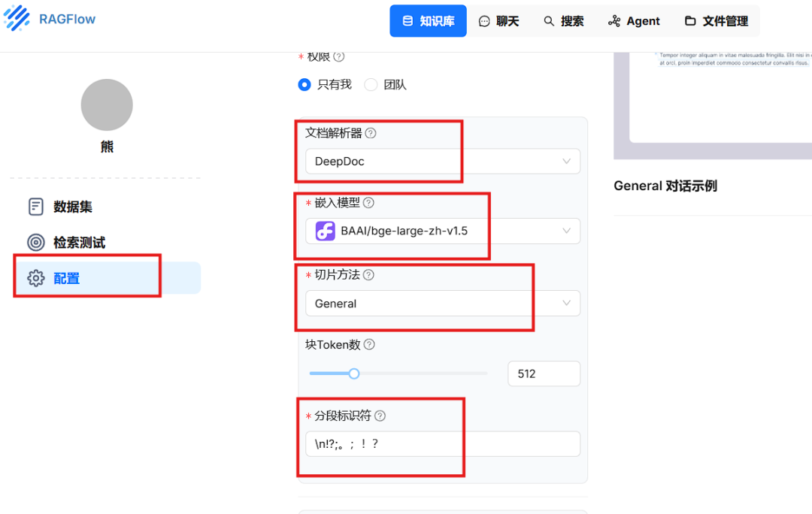Click the 块Token数 slider handle
This screenshot has height=514, width=812.
click(x=353, y=373)
